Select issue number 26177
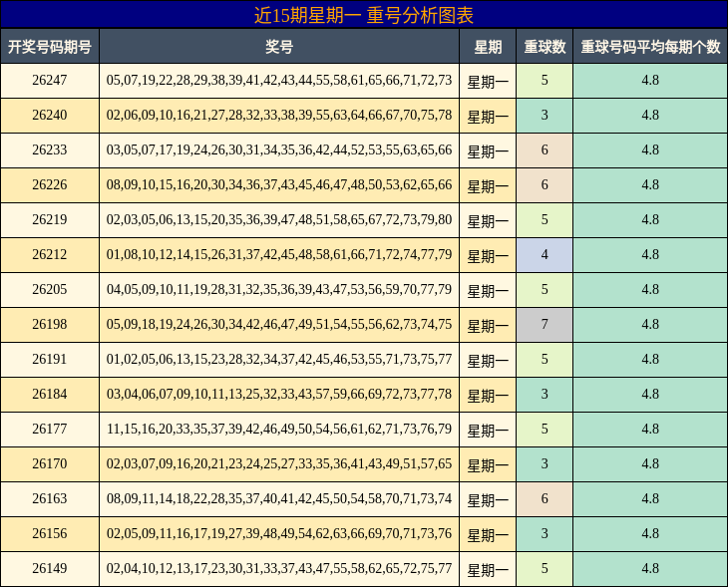This screenshot has height=587, width=728. point(50,429)
